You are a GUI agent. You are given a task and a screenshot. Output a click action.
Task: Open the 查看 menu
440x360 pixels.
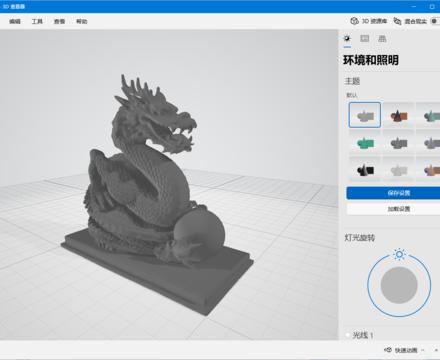(59, 21)
